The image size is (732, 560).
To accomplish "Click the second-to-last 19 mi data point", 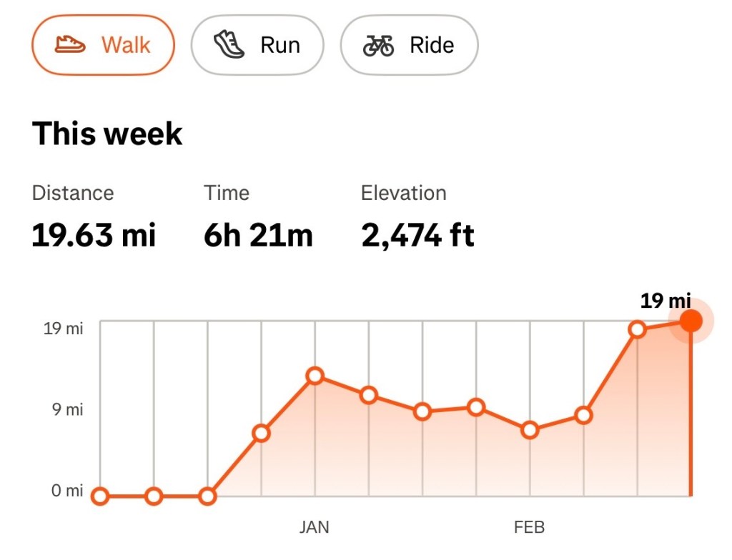I will [637, 330].
